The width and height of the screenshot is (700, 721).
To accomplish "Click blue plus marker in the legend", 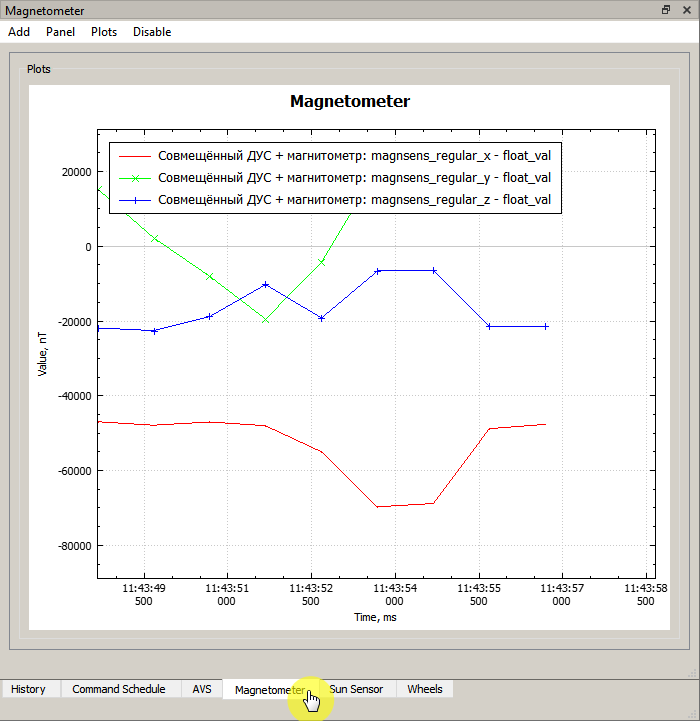I will click(x=134, y=200).
